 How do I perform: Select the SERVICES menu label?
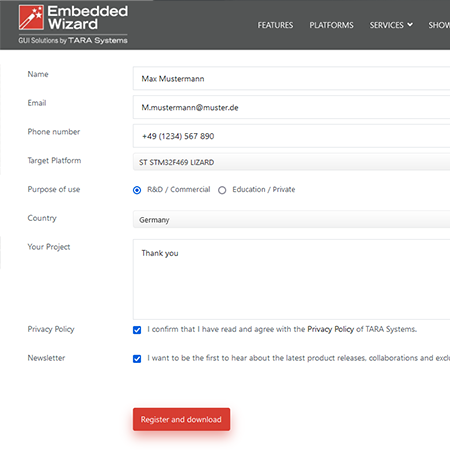pos(386,25)
